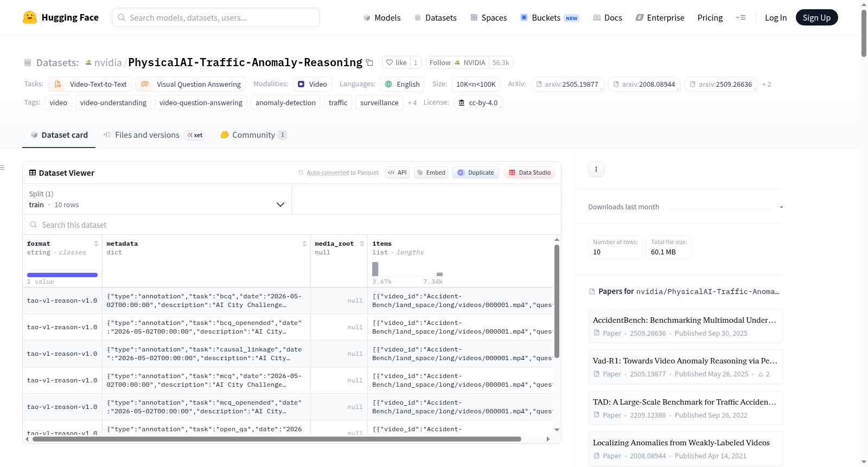Select the causal_linkage metadata cell
This screenshot has height=467, width=868.
click(206, 354)
